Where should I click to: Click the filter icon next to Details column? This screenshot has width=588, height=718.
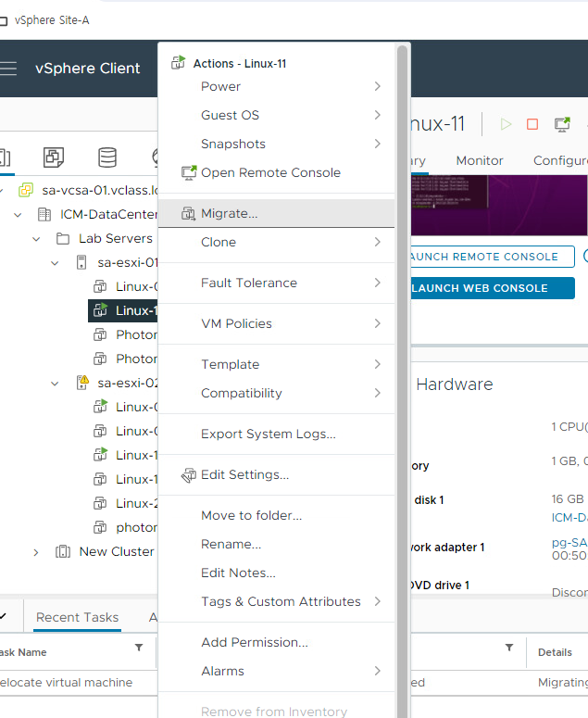click(x=509, y=648)
